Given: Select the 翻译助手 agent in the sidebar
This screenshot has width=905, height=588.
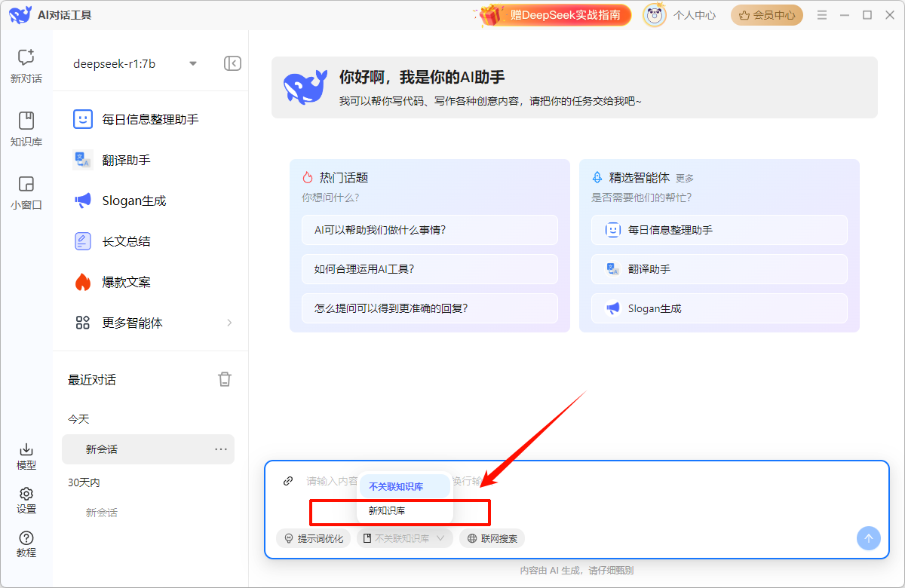Looking at the screenshot, I should click(126, 160).
